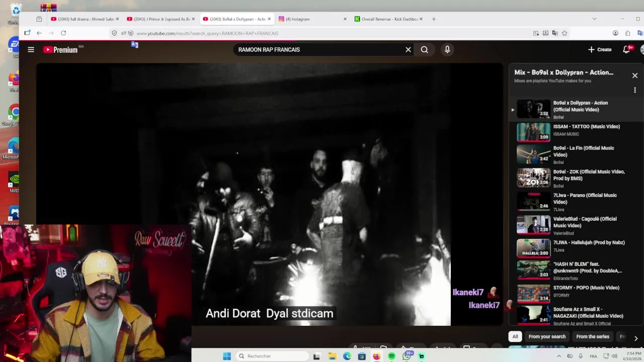Open the tab overview icon left of tabs
Viewport: 644px width, 362px height.
[39, 19]
